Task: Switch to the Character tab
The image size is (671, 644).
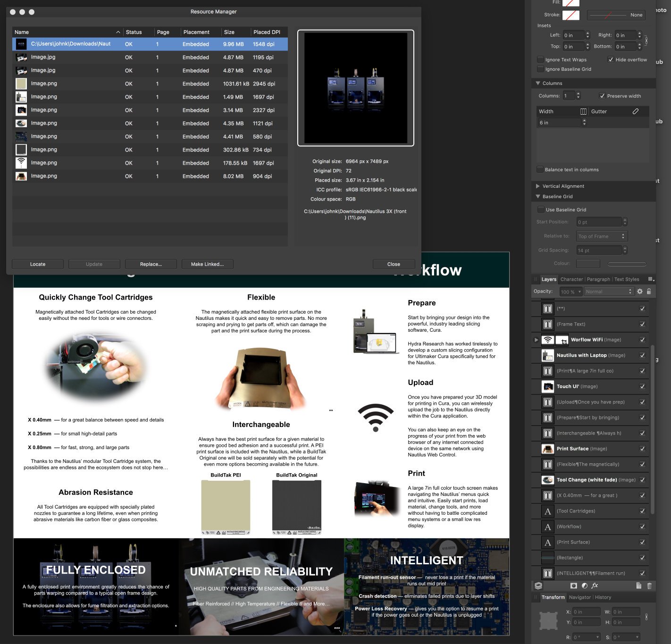Action: pyautogui.click(x=571, y=279)
